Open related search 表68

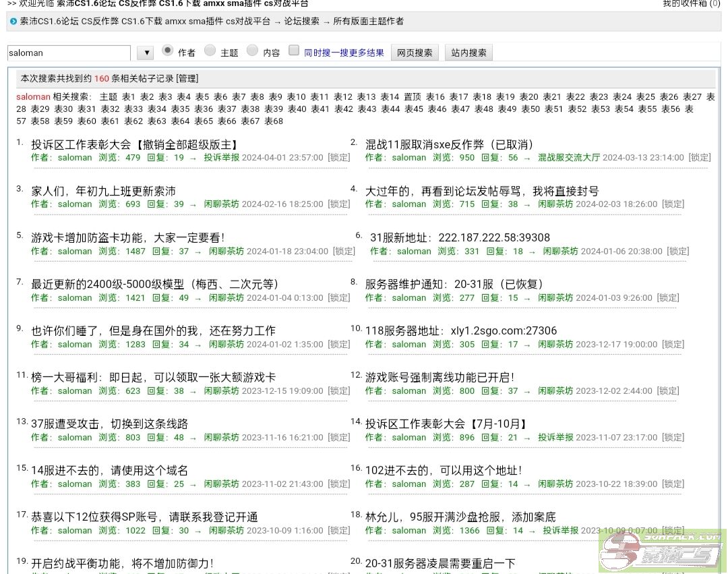pos(274,121)
